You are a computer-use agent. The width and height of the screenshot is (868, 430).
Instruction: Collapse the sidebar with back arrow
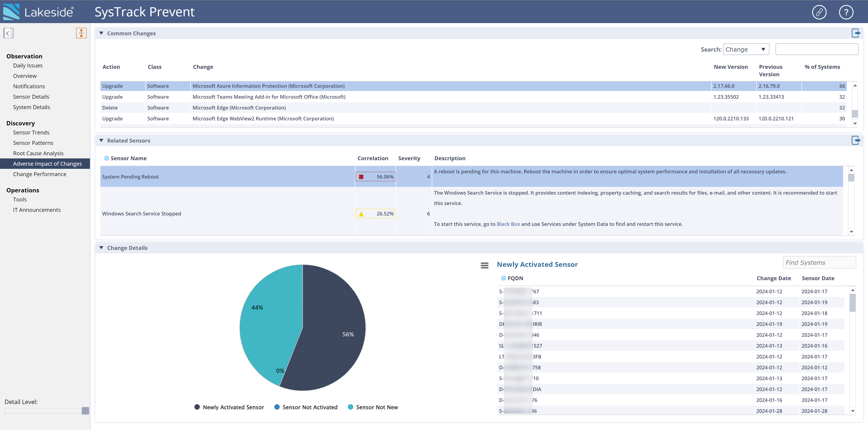[x=8, y=33]
